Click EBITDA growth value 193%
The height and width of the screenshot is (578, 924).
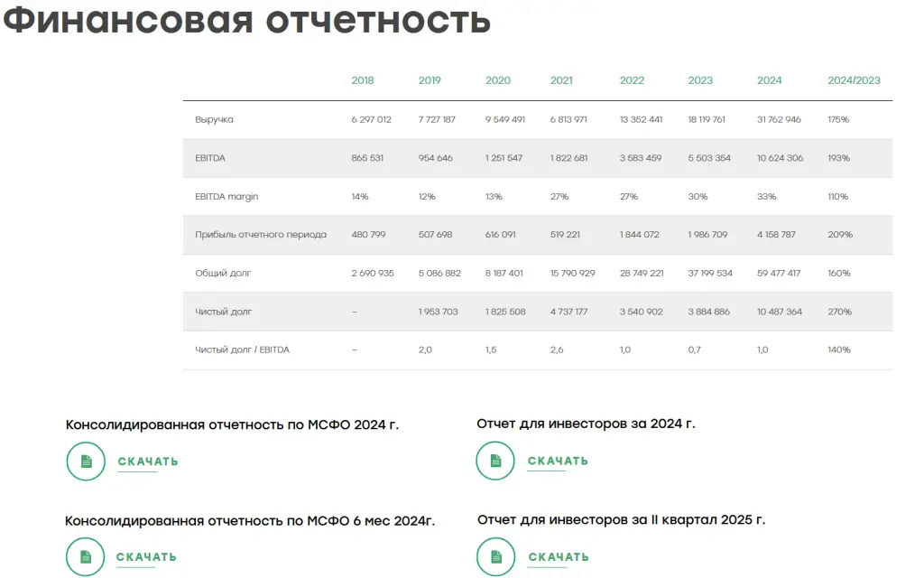click(x=838, y=158)
